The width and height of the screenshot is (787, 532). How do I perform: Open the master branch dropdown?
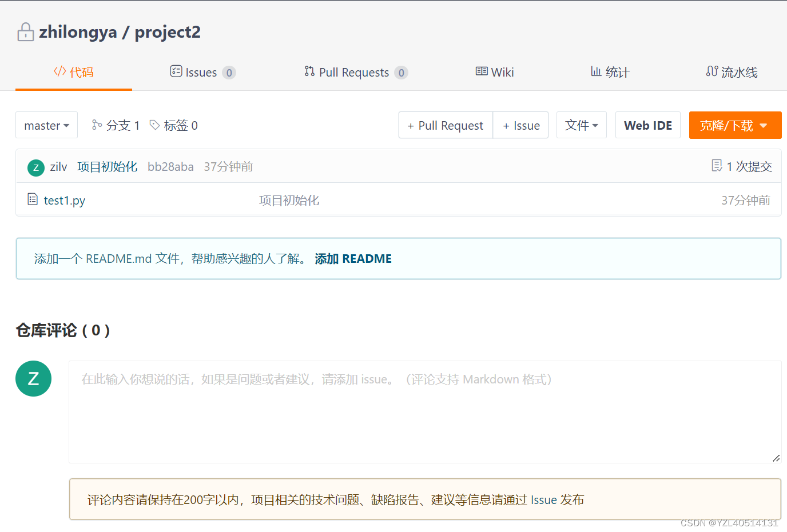47,125
